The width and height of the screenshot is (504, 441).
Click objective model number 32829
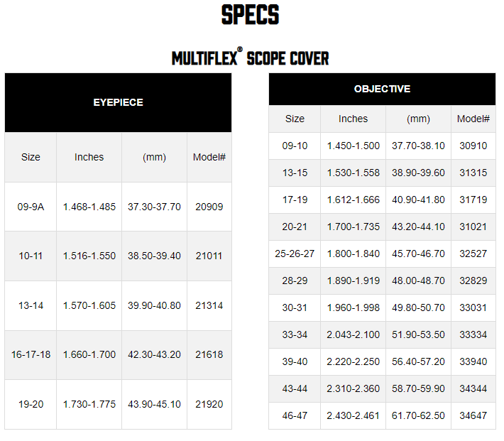[473, 281]
